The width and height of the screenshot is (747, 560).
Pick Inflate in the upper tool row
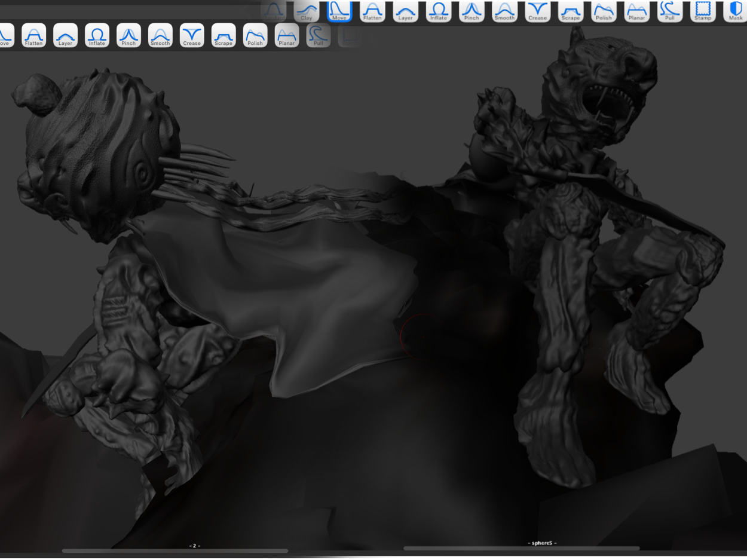(438, 11)
